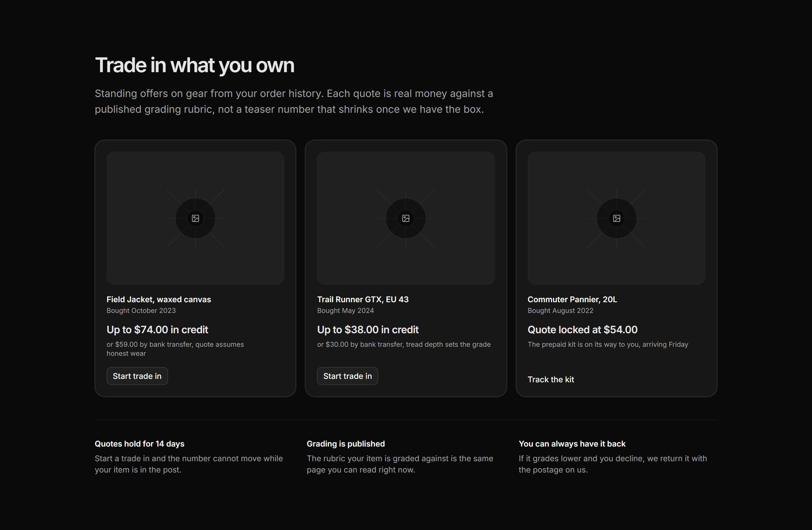Click the $30.00 by bank transfer note
The width and height of the screenshot is (812, 530).
(404, 344)
